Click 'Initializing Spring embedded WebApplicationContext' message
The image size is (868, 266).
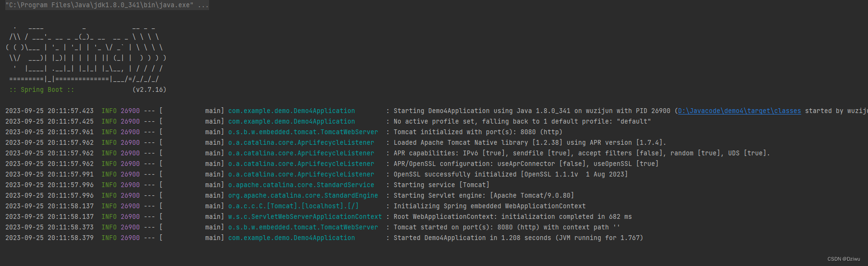coord(490,206)
